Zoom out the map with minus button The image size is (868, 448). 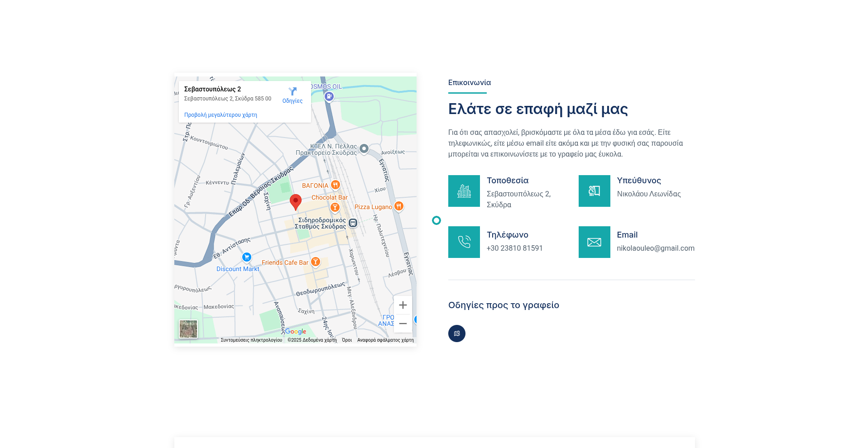point(403,324)
